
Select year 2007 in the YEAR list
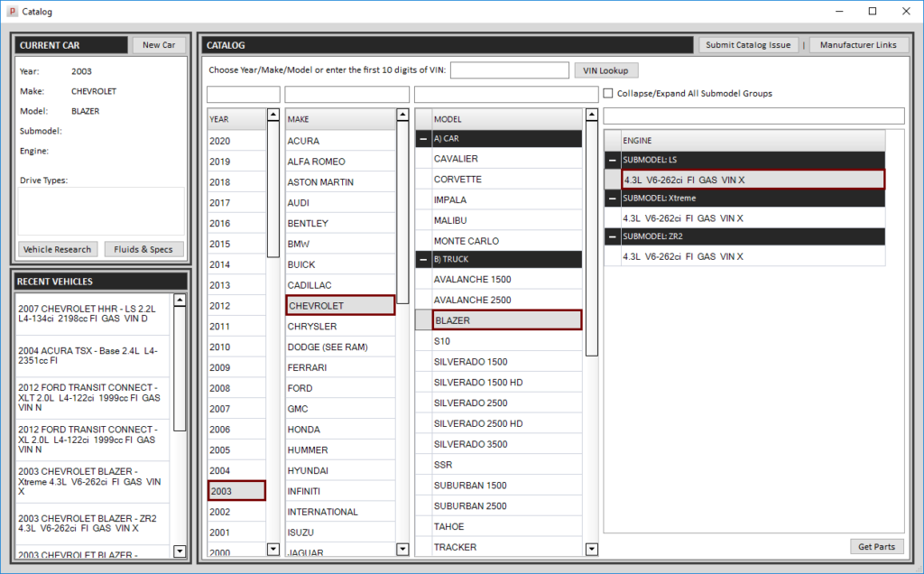(236, 409)
